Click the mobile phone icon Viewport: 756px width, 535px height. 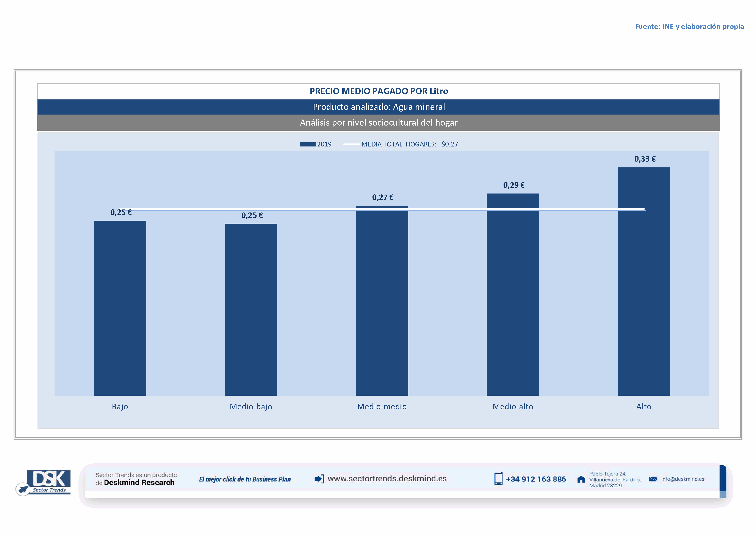pos(498,479)
